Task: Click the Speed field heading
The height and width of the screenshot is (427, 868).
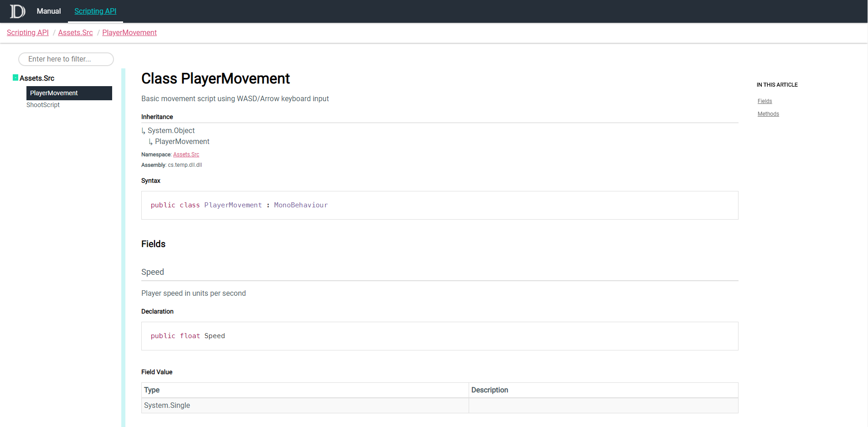Action: 153,272
